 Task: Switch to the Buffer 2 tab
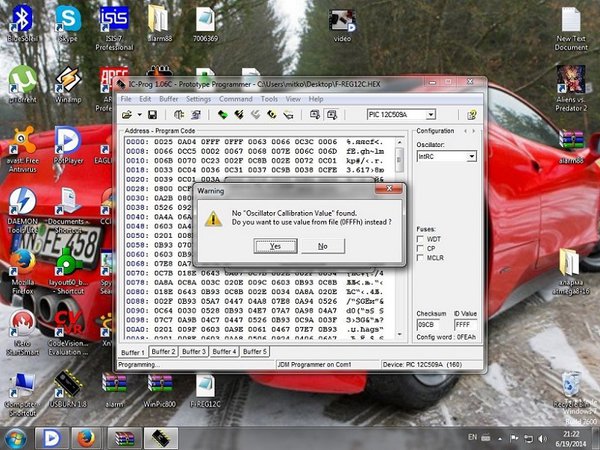pos(163,351)
